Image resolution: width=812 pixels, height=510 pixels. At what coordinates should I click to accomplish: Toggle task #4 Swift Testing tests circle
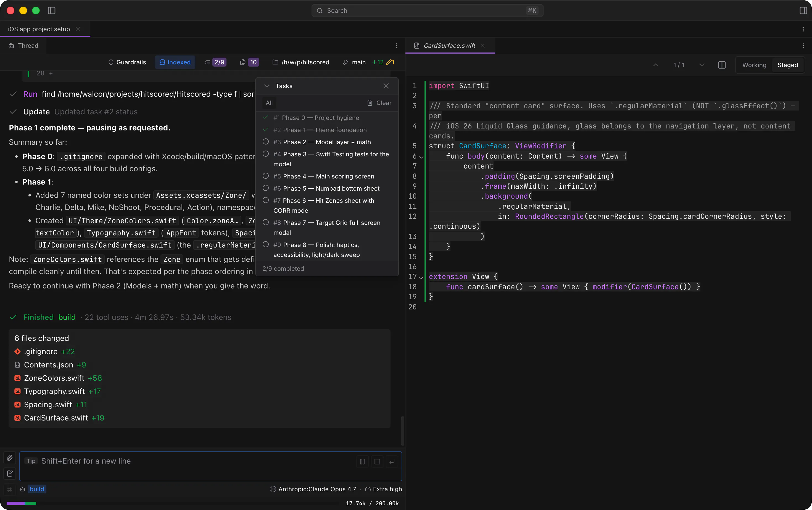pyautogui.click(x=266, y=154)
